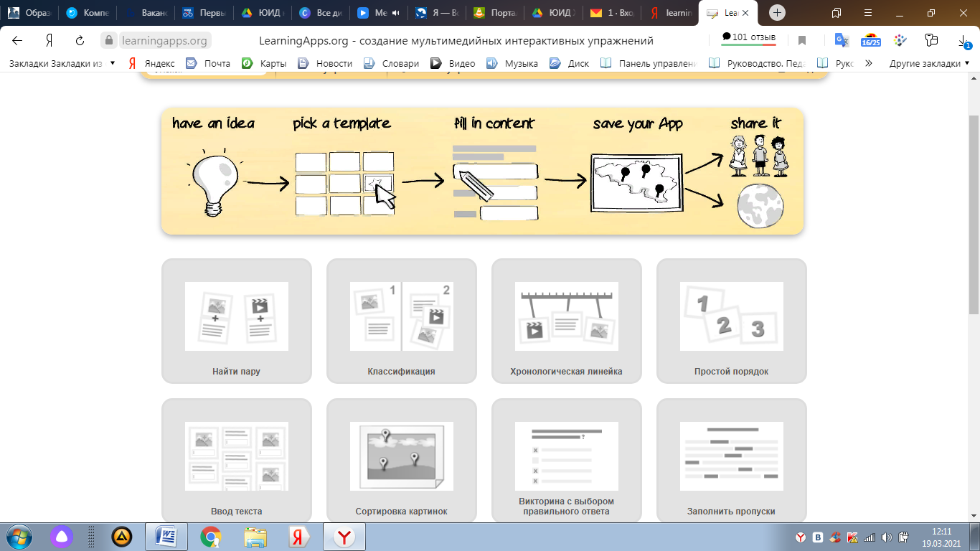980x551 pixels.
Task: Open new browser tab with plus button
Action: tap(777, 13)
